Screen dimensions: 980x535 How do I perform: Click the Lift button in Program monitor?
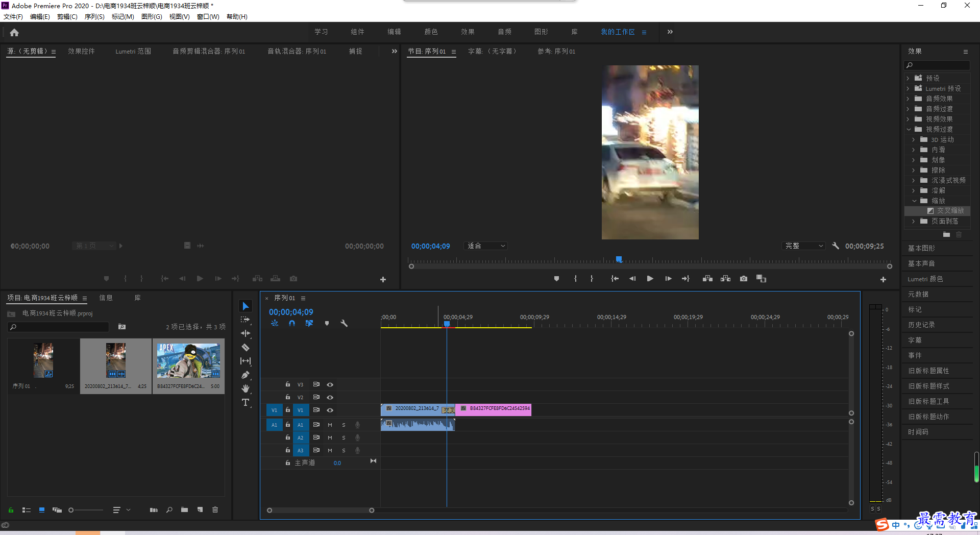(x=707, y=279)
